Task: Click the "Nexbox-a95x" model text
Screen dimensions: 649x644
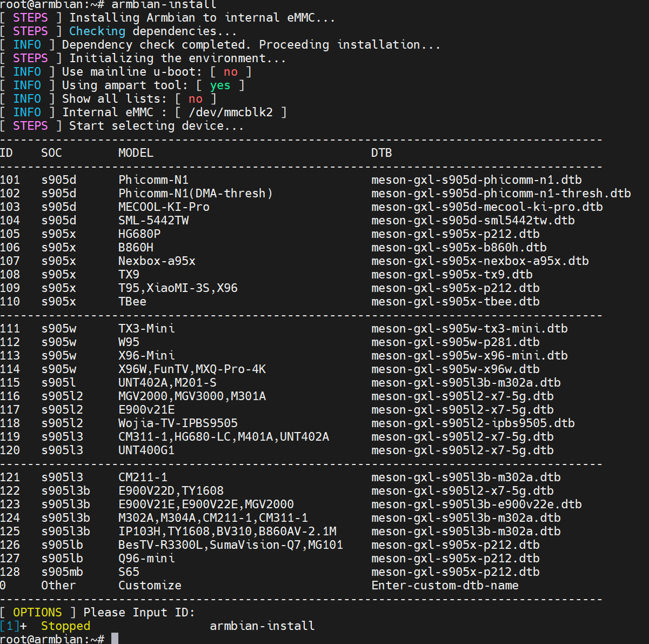Action: click(x=157, y=261)
